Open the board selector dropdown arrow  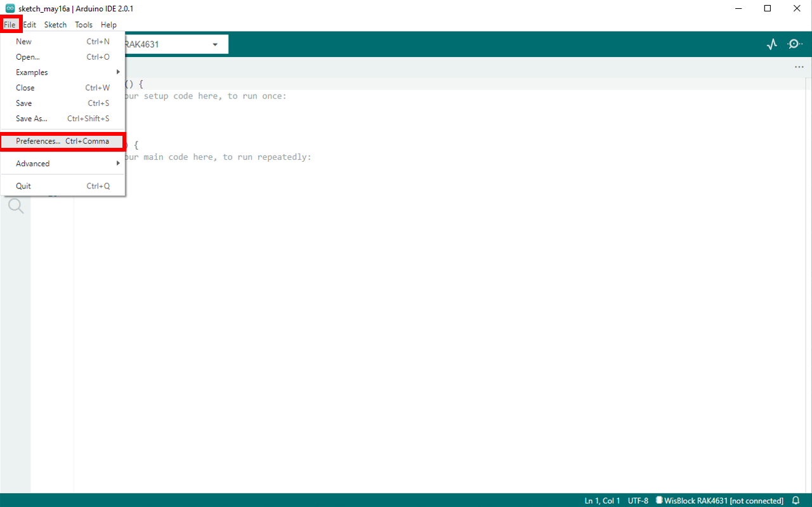tap(215, 44)
